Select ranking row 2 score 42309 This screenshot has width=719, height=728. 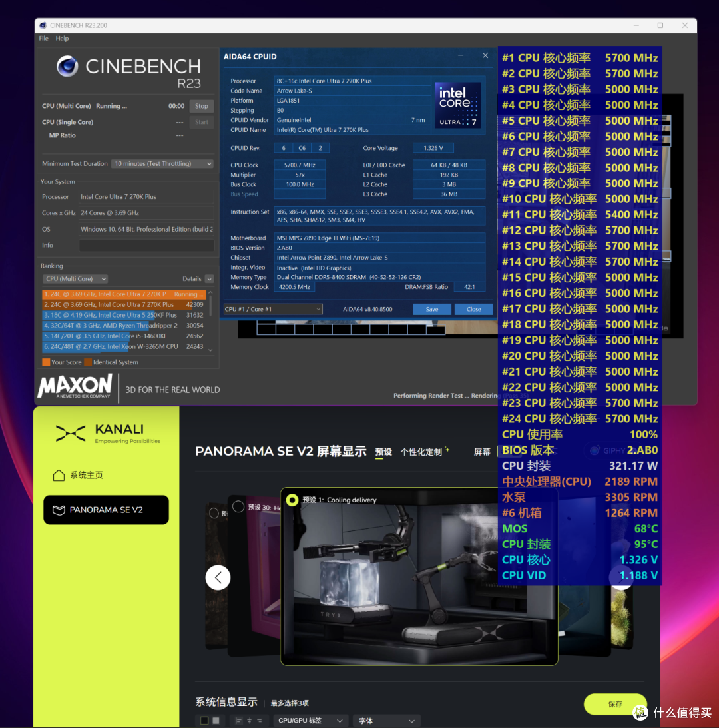click(124, 304)
